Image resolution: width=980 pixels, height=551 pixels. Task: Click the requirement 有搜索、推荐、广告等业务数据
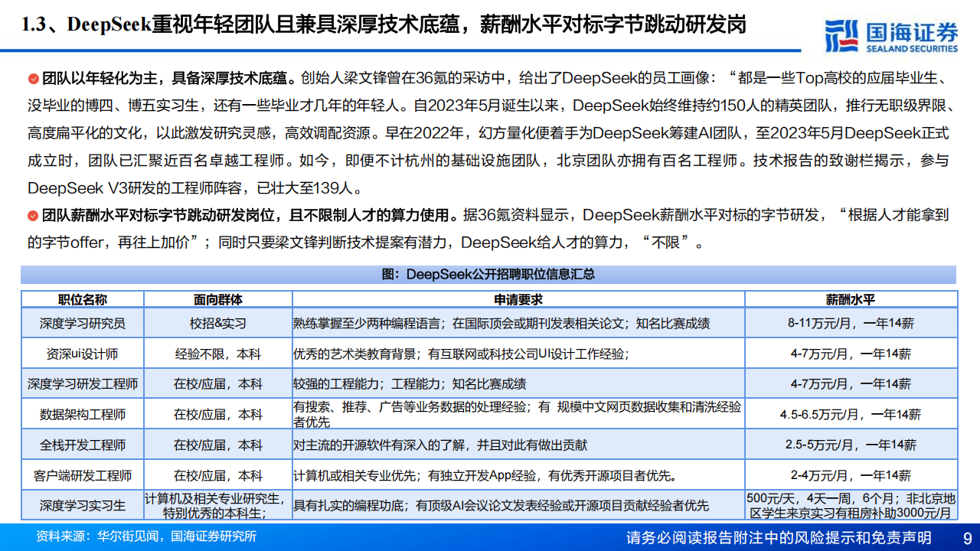[x=518, y=414]
